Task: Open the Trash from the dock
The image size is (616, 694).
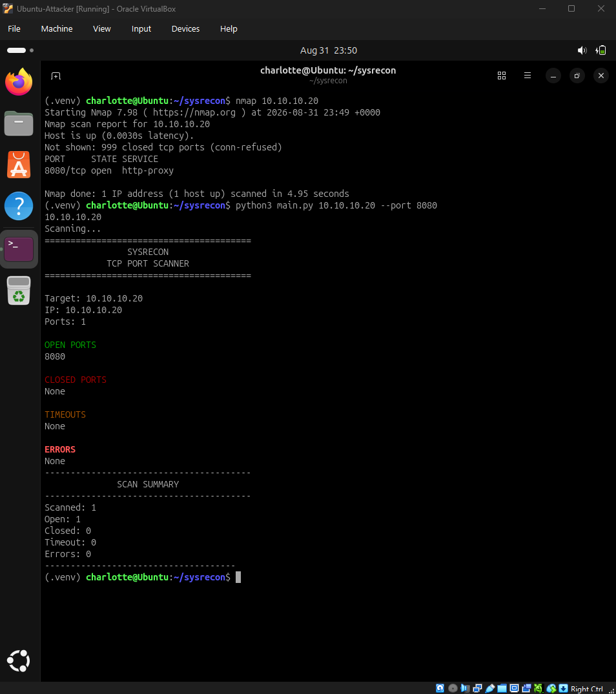Action: point(19,291)
